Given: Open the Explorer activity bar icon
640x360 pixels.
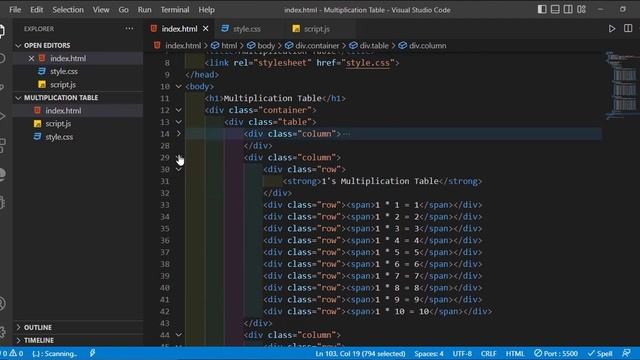Looking at the screenshot, I should pyautogui.click(x=2, y=31).
